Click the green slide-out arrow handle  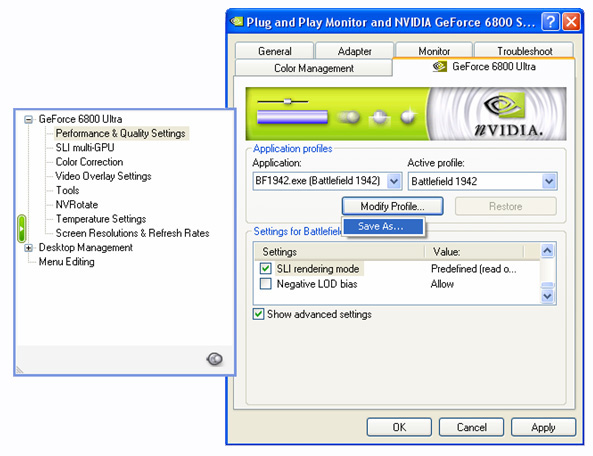22,228
